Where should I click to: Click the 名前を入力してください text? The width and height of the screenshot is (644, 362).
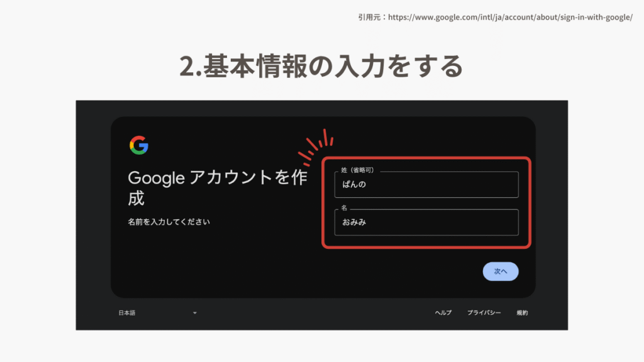[169, 222]
